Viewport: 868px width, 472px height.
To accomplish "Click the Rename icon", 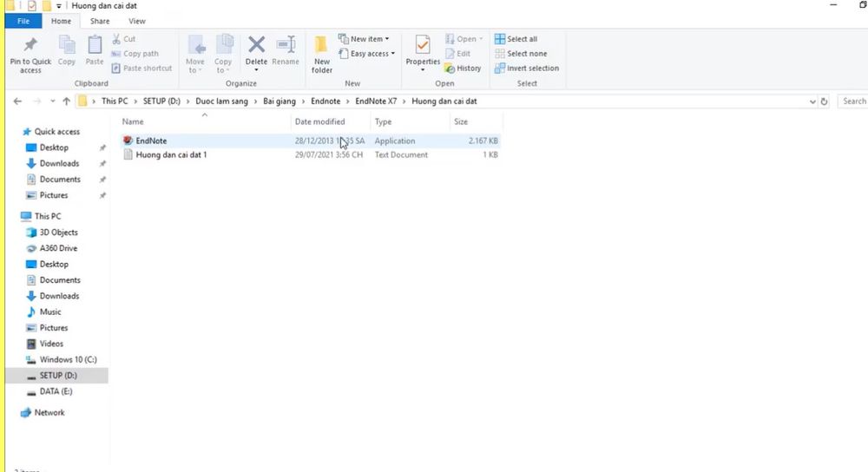I will click(286, 45).
